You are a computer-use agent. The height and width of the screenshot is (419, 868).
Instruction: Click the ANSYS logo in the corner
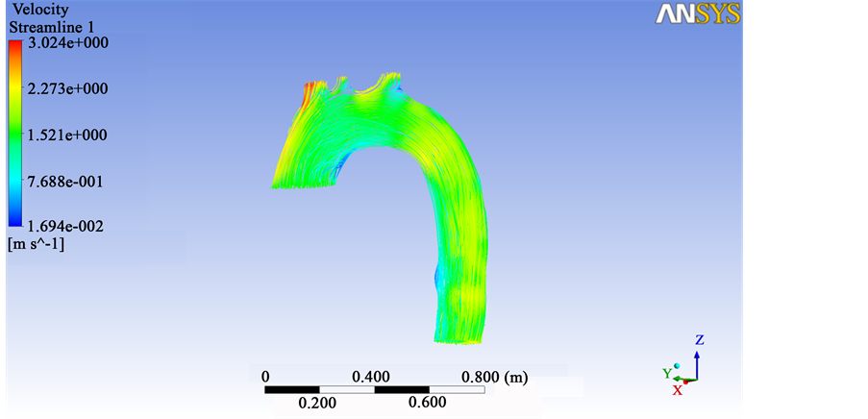point(698,13)
